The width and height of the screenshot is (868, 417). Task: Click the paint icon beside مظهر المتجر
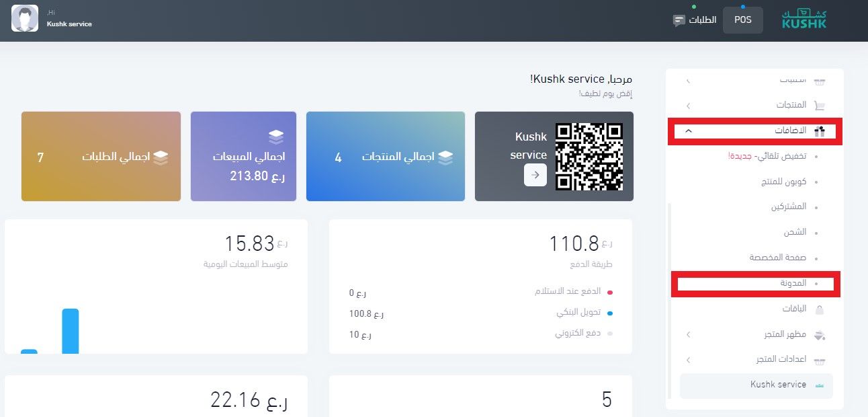tap(819, 335)
